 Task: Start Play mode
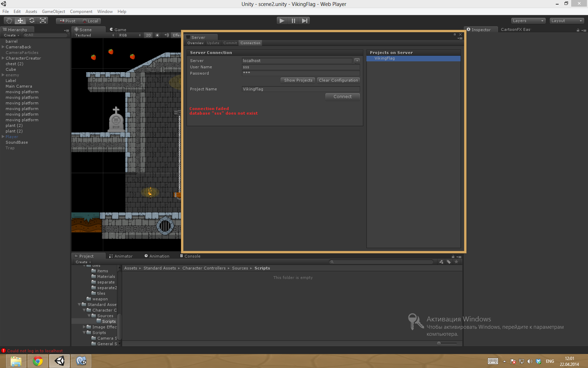click(282, 21)
